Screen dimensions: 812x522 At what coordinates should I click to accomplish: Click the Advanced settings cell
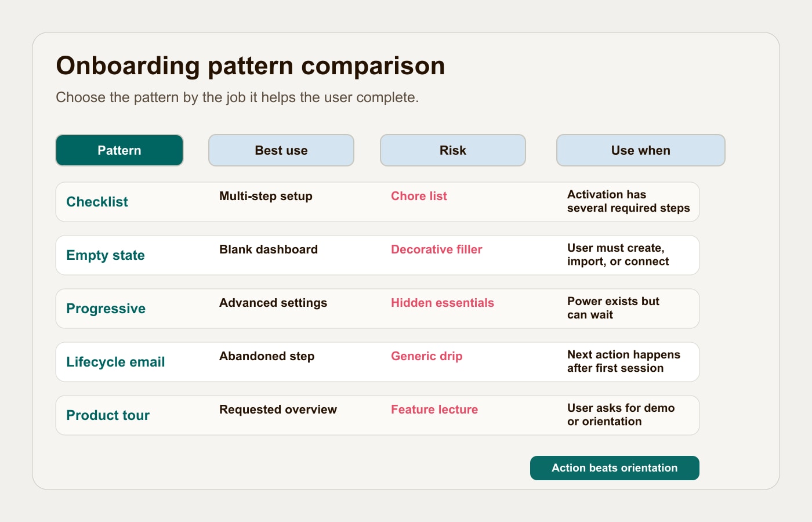(273, 303)
